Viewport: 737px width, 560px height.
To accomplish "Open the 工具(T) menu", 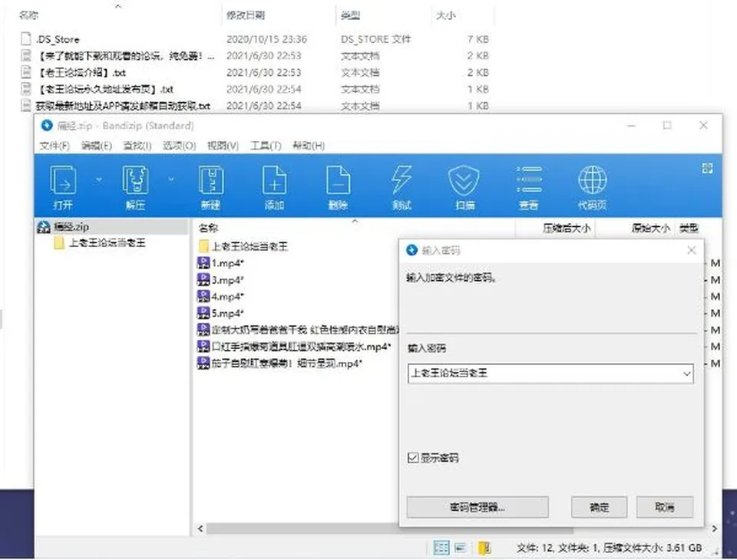I will click(x=266, y=146).
